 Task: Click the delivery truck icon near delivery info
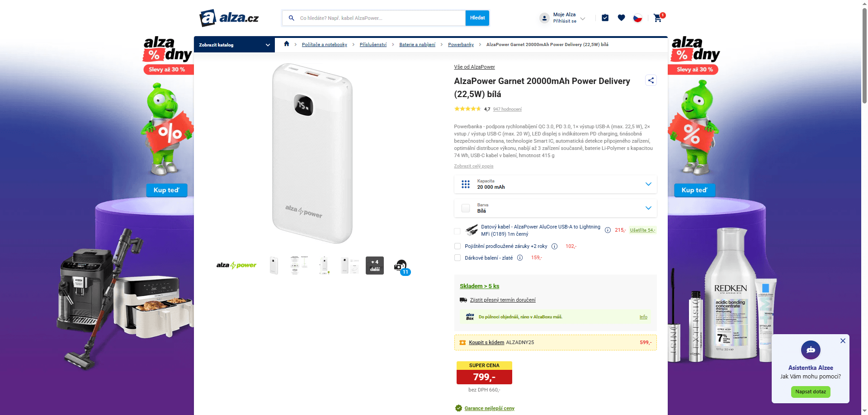[463, 299]
